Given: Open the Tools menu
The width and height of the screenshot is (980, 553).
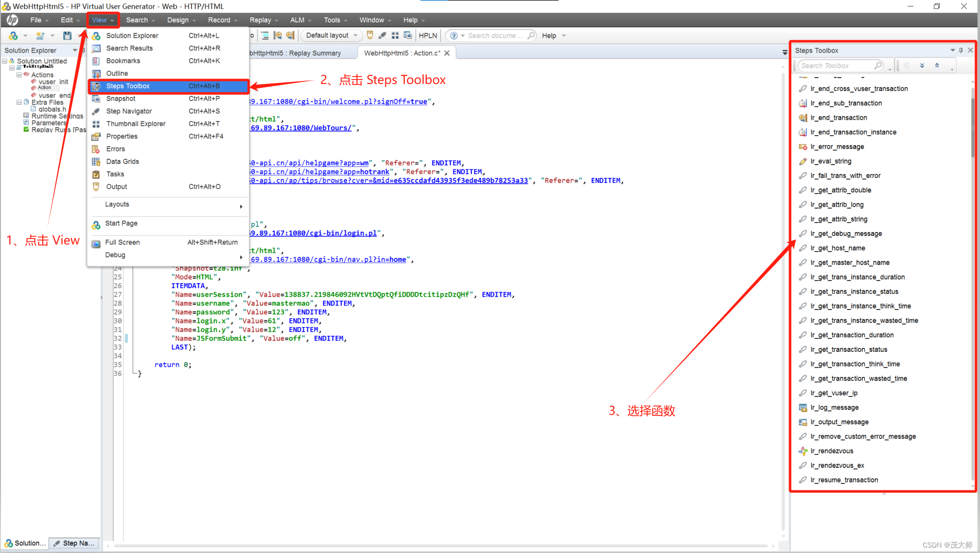Looking at the screenshot, I should pyautogui.click(x=332, y=20).
